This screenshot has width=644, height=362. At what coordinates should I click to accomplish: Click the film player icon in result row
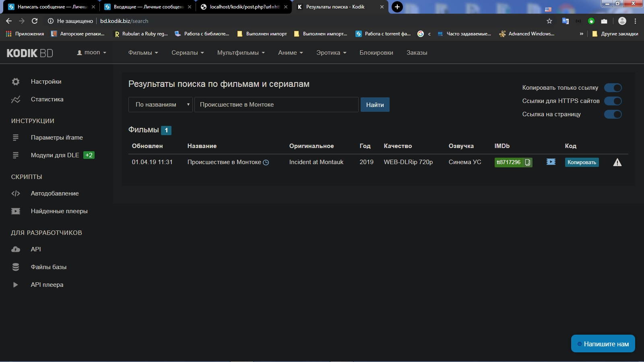[x=551, y=162]
